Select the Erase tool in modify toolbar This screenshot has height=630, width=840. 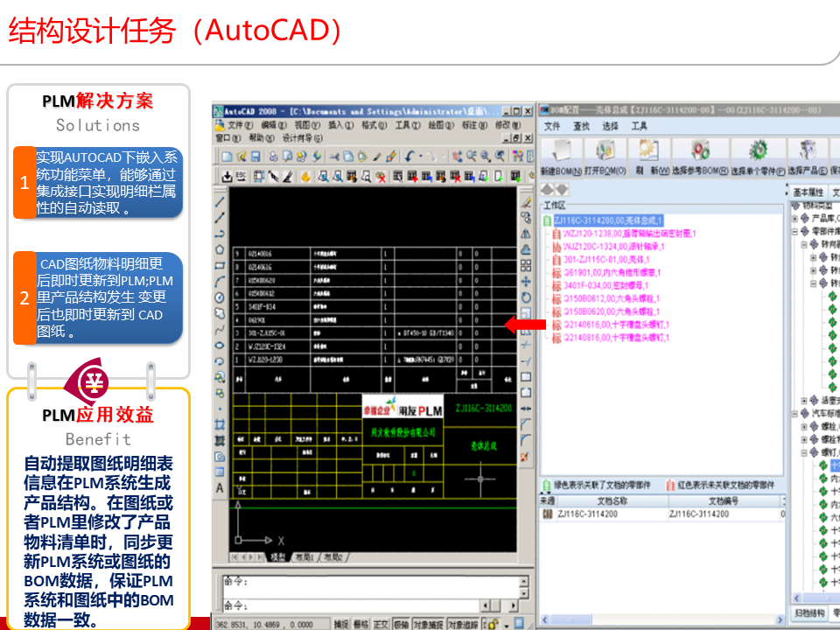(x=526, y=202)
